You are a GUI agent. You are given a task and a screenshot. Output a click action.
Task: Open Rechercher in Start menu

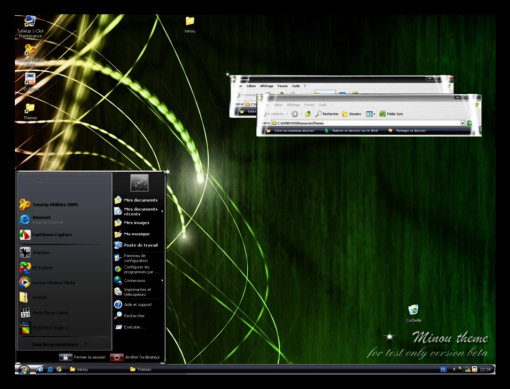click(138, 316)
